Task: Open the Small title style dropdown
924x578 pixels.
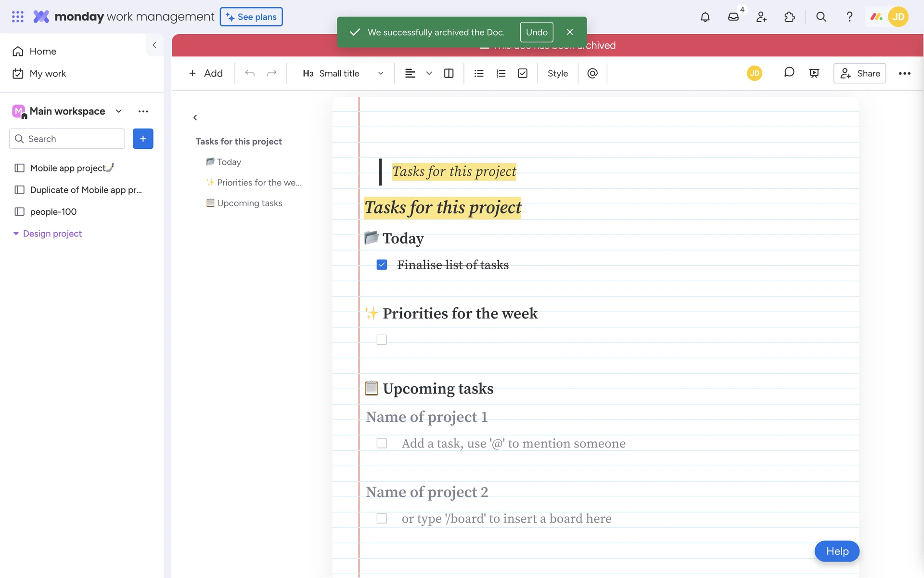Action: (343, 73)
